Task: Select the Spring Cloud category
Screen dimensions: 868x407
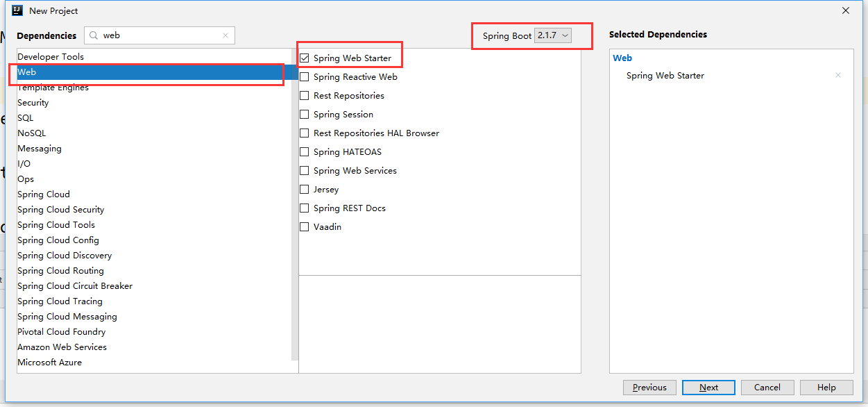Action: [155, 194]
